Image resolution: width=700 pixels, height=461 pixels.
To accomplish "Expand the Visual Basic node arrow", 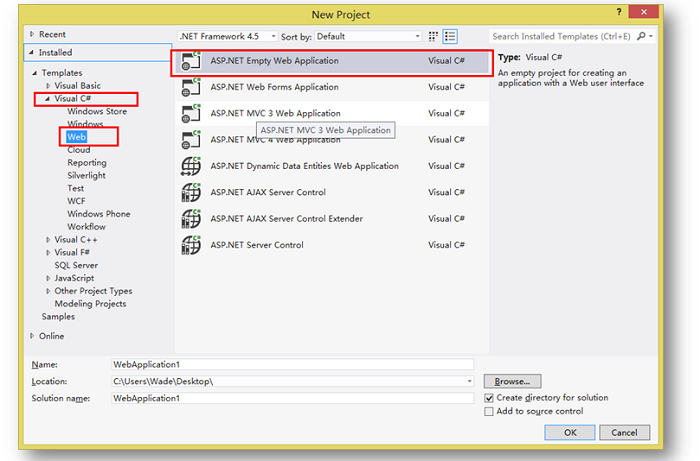I will point(48,86).
